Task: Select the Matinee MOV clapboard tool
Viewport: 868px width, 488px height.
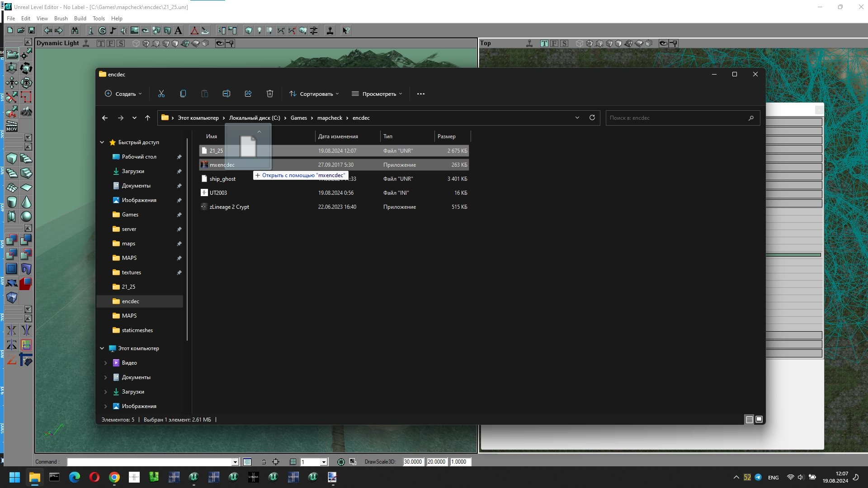Action: click(x=12, y=126)
